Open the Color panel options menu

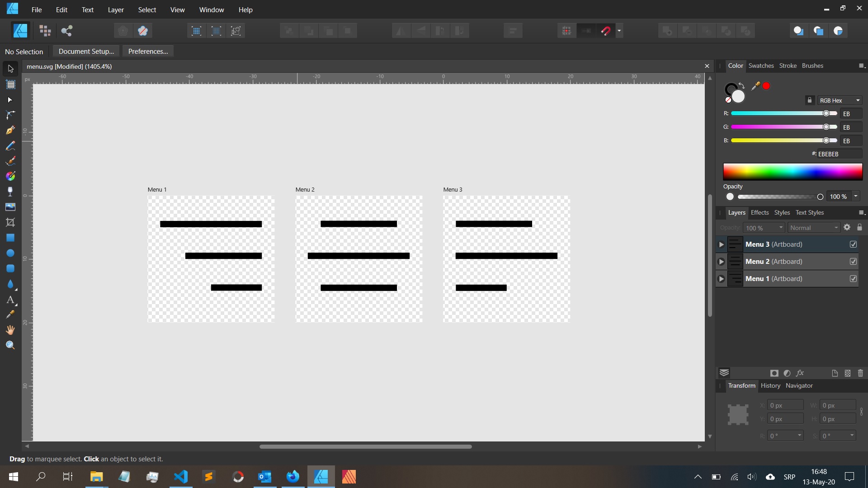pyautogui.click(x=862, y=66)
